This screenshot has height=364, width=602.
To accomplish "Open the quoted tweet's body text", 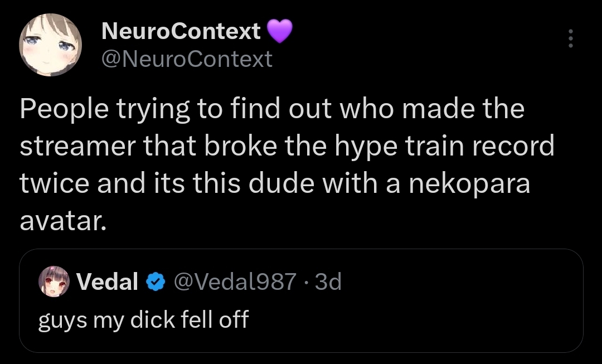I will pos(143,319).
